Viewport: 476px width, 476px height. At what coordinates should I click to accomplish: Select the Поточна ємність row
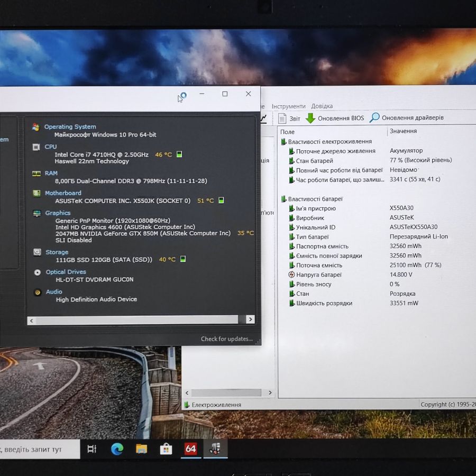coord(315,266)
